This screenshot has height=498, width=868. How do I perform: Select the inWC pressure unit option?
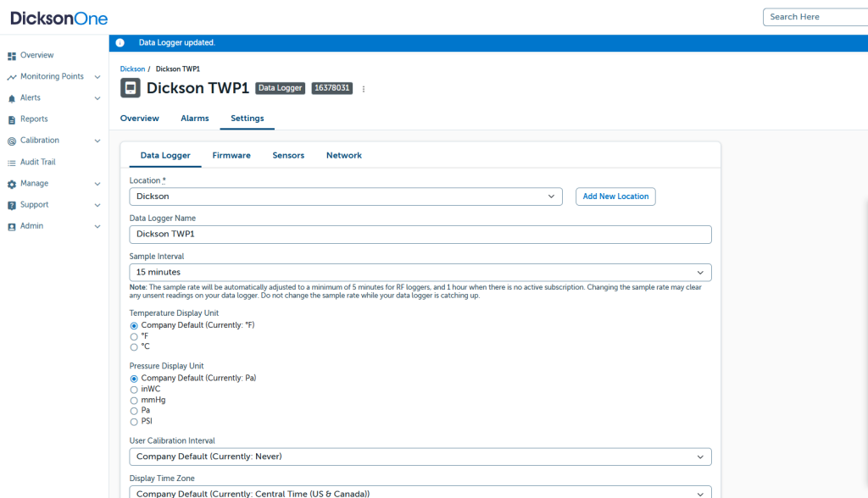[134, 390]
